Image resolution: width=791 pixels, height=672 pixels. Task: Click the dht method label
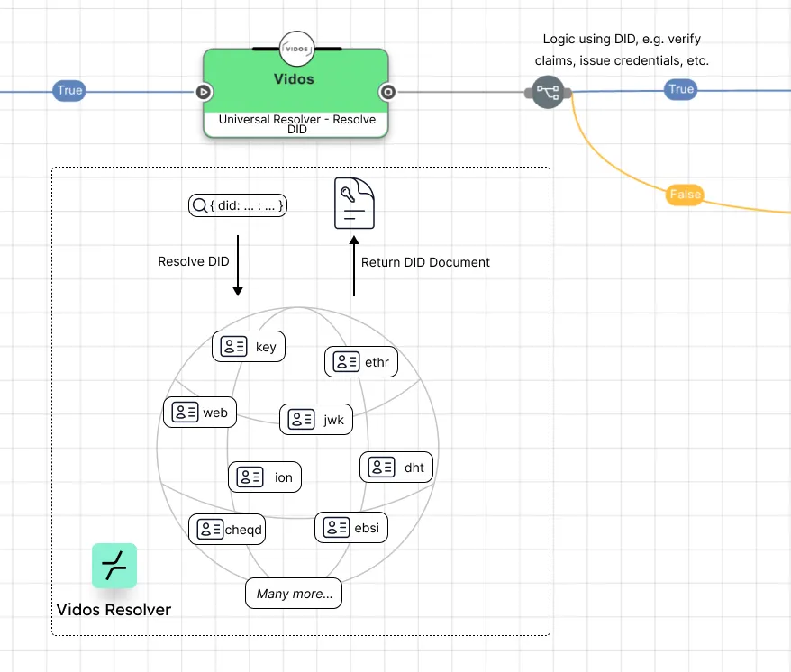point(414,468)
